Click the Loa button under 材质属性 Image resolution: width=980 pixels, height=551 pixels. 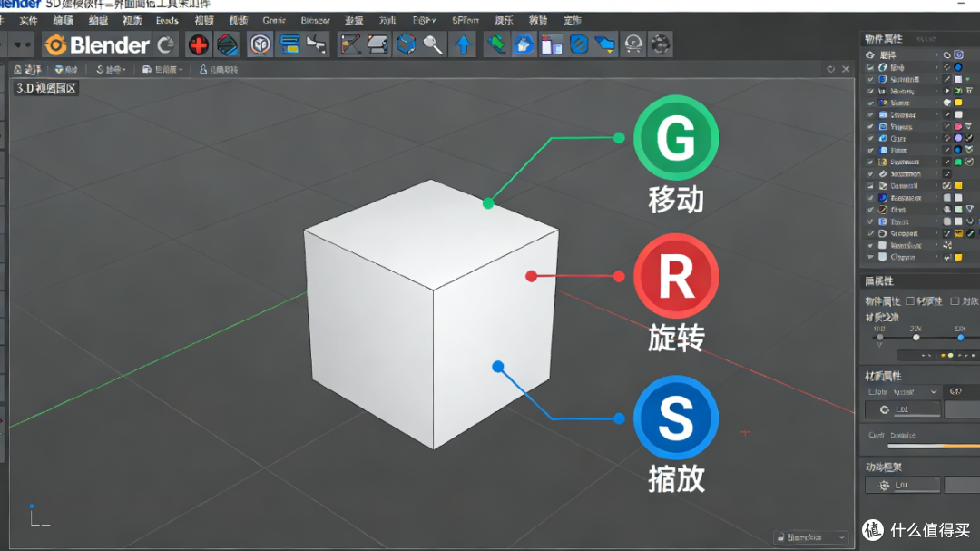tap(903, 409)
